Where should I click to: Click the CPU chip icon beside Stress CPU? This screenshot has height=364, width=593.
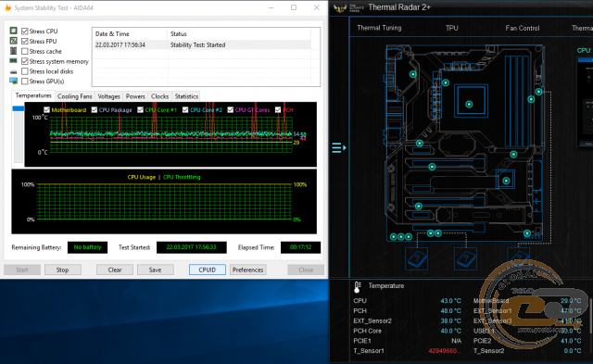coord(14,31)
